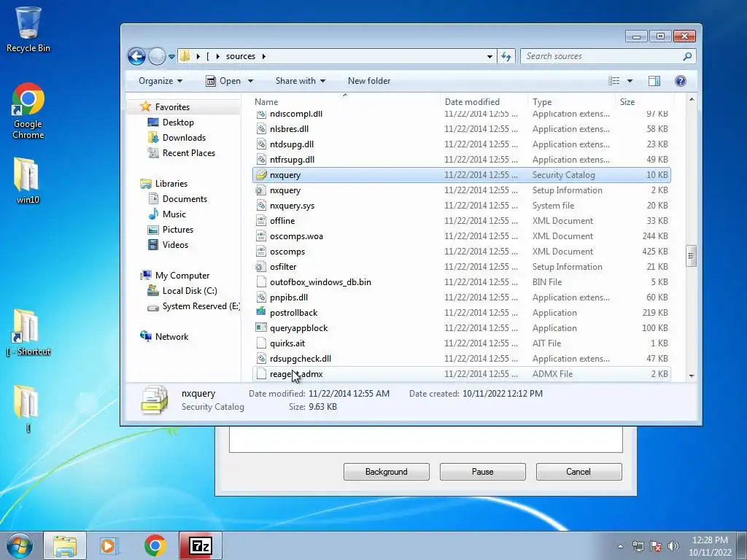Click the Forward navigation arrow
747x560 pixels.
point(157,57)
